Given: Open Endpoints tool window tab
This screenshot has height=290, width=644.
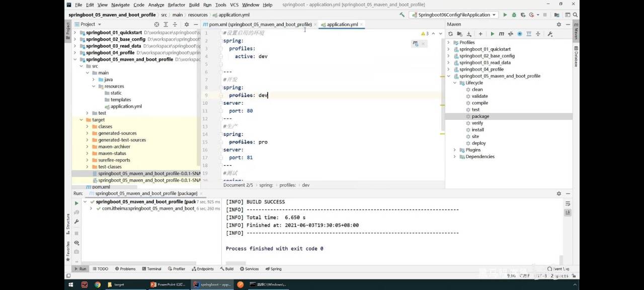Looking at the screenshot, I should [203, 269].
